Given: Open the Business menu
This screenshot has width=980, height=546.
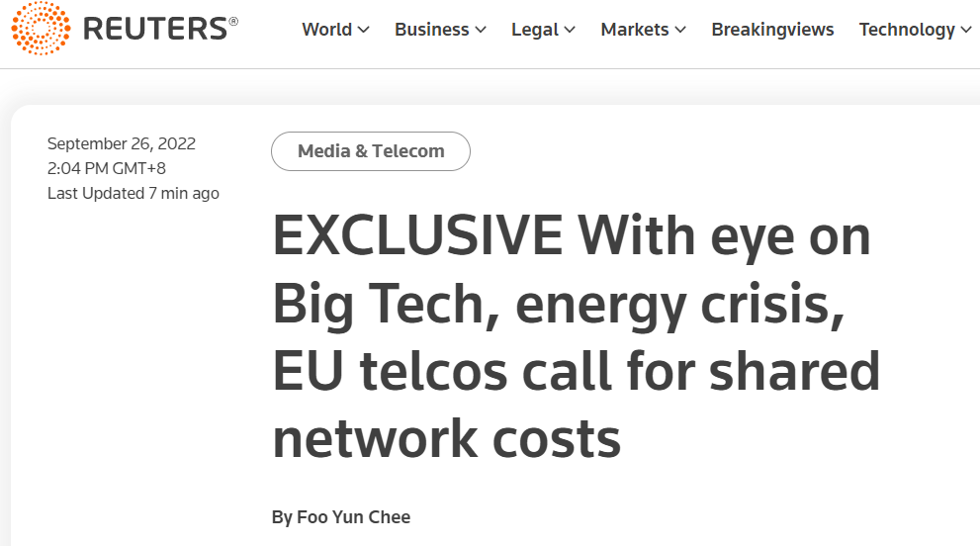Looking at the screenshot, I should point(430,30).
